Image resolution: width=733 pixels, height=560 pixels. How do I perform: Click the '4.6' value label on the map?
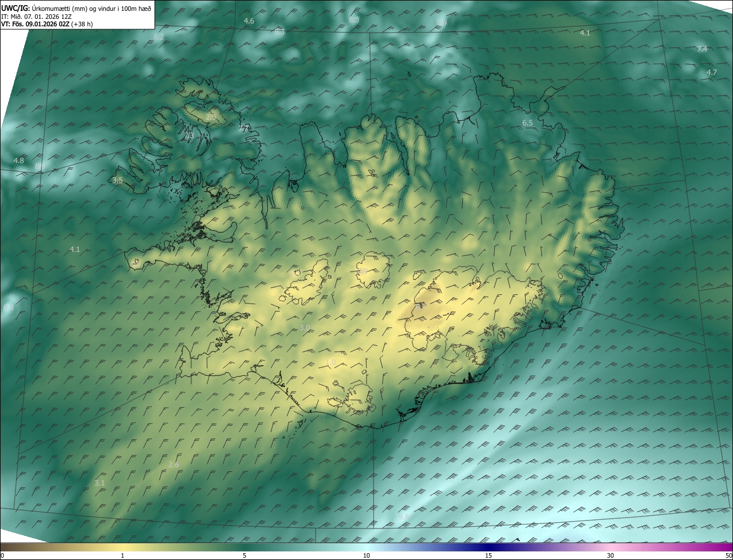tap(249, 21)
